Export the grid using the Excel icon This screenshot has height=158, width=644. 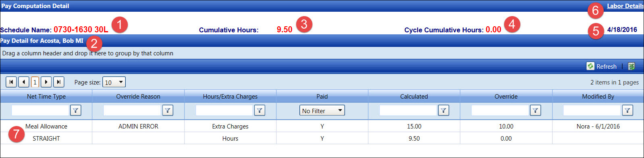coord(632,66)
